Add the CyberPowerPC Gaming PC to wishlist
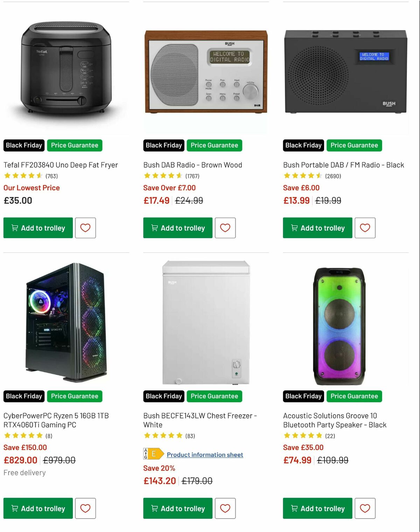Screen dimensions: 420x532 [x=86, y=509]
